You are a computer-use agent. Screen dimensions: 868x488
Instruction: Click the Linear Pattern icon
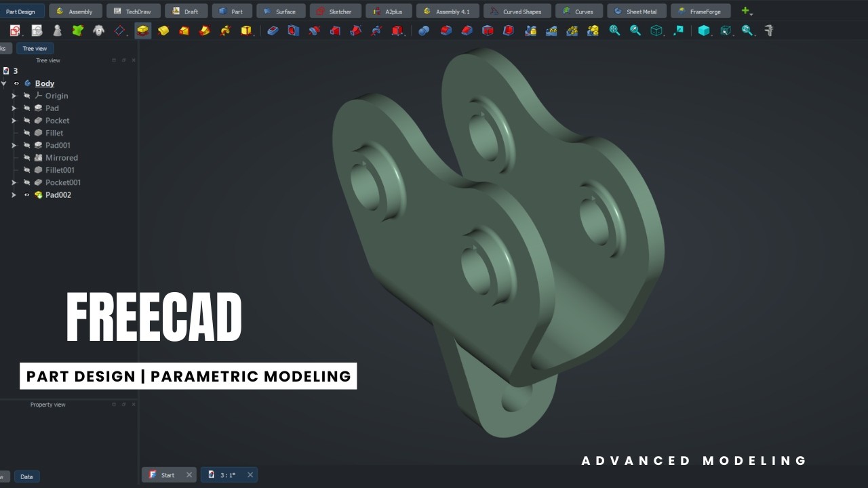(x=551, y=30)
